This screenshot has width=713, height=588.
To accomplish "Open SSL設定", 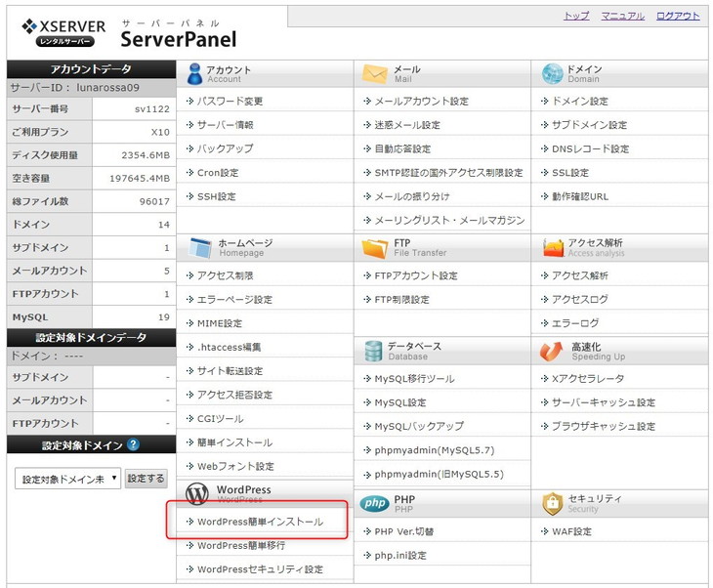I will tap(570, 172).
